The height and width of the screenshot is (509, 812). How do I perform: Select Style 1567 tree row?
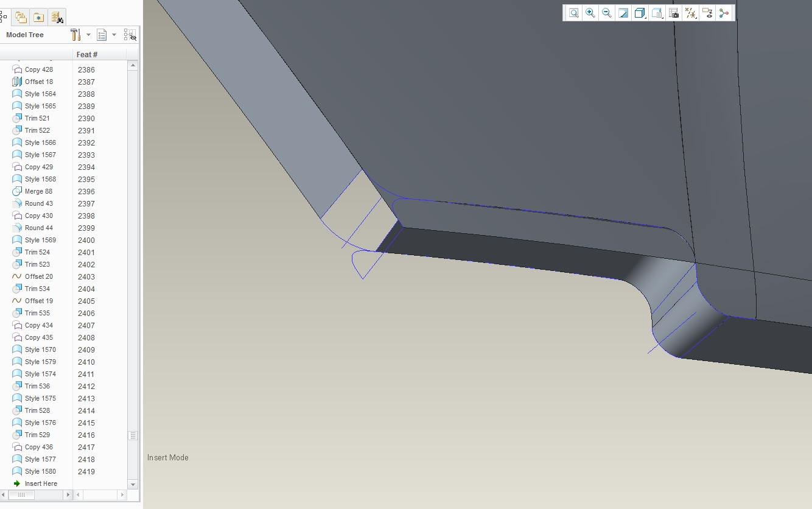pyautogui.click(x=40, y=155)
